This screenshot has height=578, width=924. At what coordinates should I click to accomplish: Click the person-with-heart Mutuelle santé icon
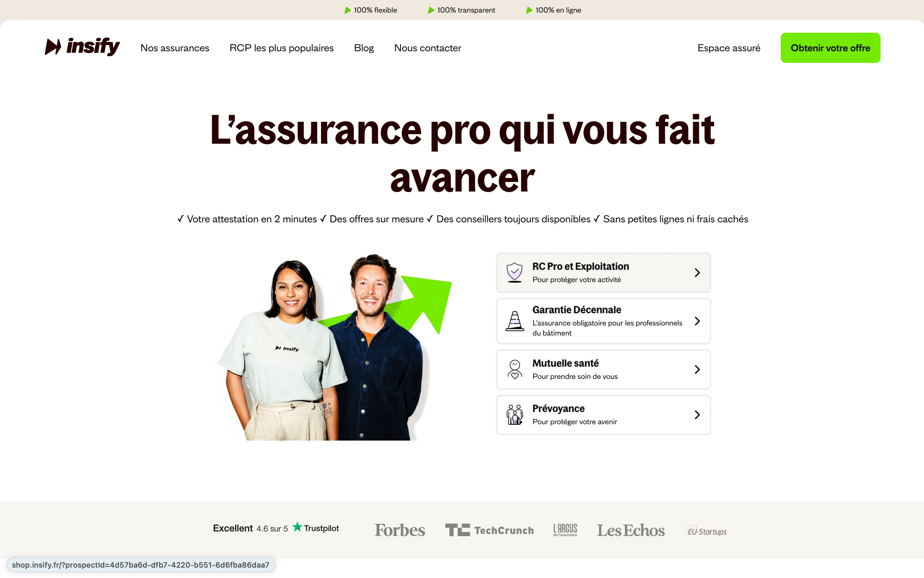point(515,369)
